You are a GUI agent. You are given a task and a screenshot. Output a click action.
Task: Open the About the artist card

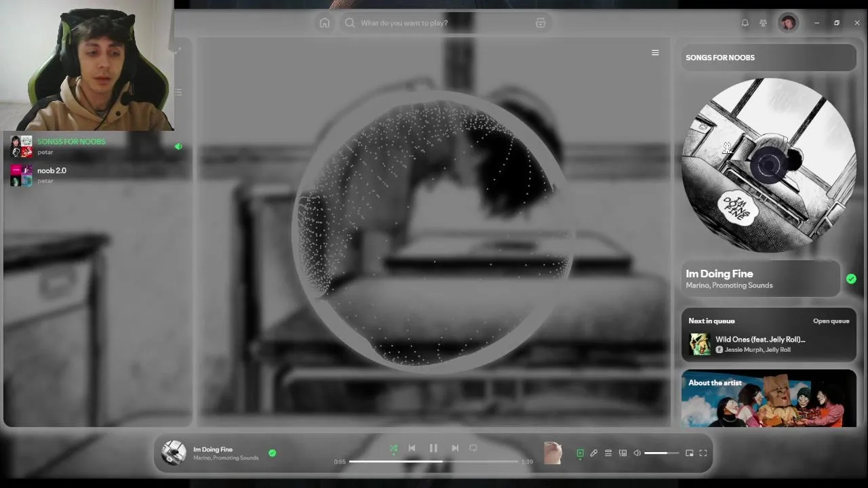(x=769, y=399)
